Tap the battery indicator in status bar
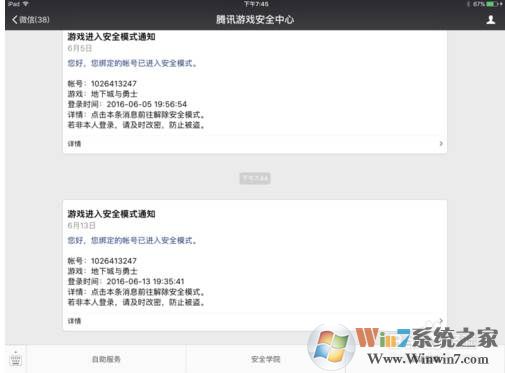Viewport: 505px width, 373px height. pyautogui.click(x=493, y=4)
